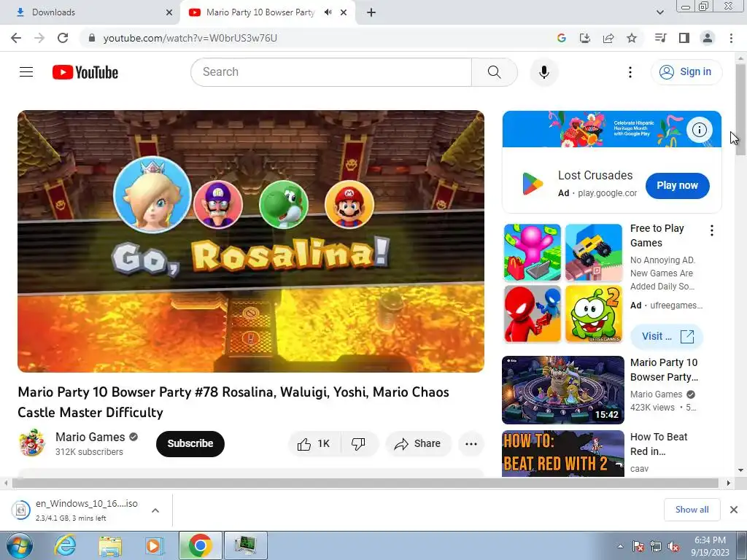747x560 pixels.
Task: Open Windows Explorer from taskbar
Action: click(110, 545)
